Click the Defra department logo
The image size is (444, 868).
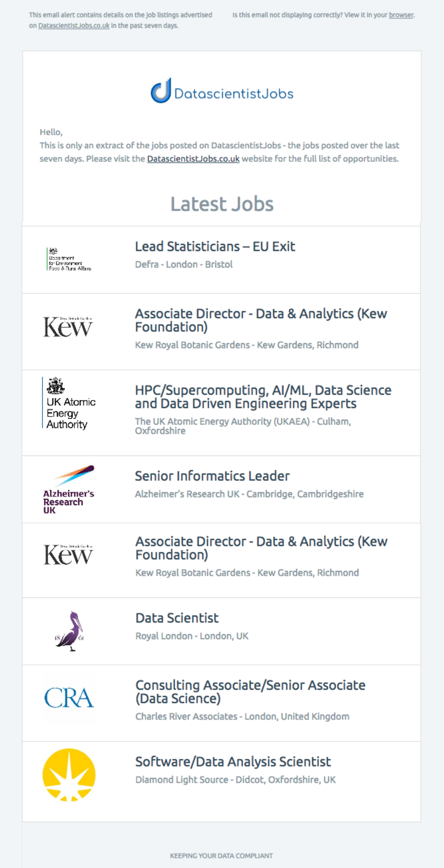[69, 259]
